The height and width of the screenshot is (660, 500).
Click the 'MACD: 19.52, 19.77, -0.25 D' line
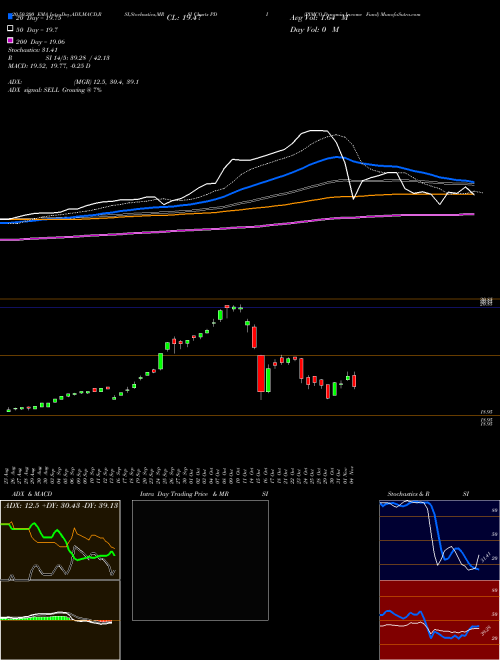(49, 66)
